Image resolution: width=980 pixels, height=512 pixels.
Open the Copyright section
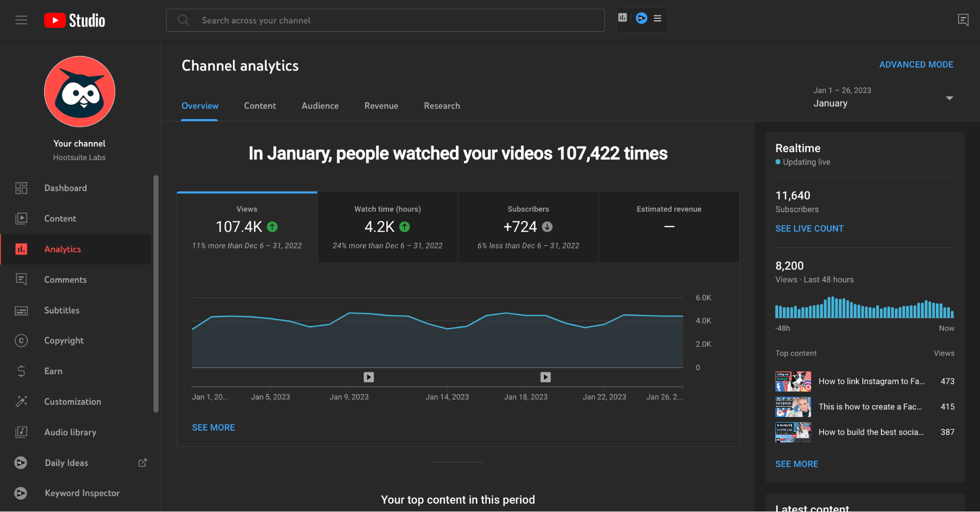(64, 341)
